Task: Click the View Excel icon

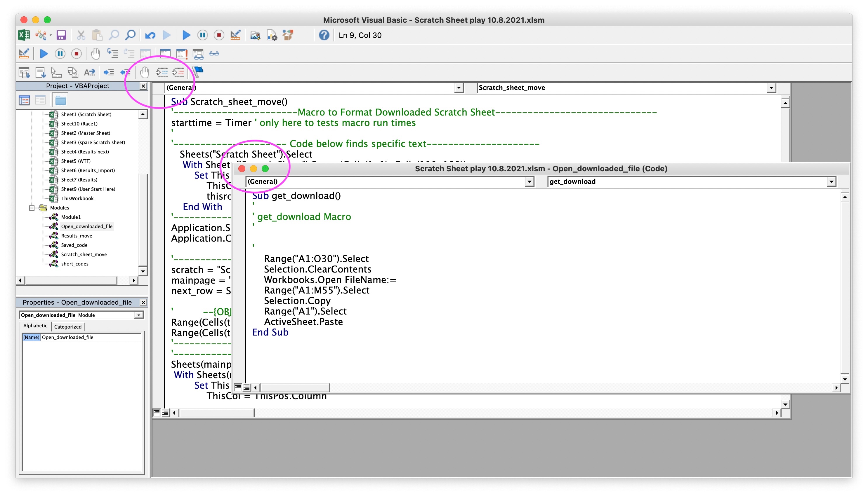Action: [x=24, y=35]
